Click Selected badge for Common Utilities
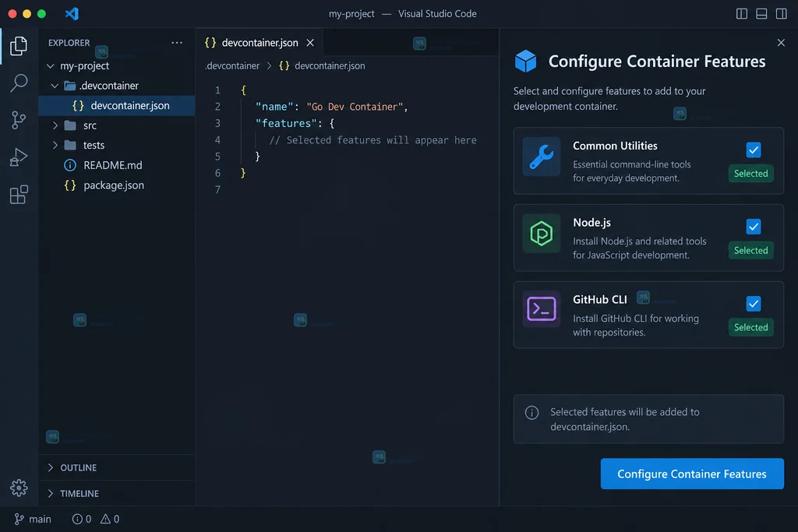The height and width of the screenshot is (532, 798). (x=750, y=174)
